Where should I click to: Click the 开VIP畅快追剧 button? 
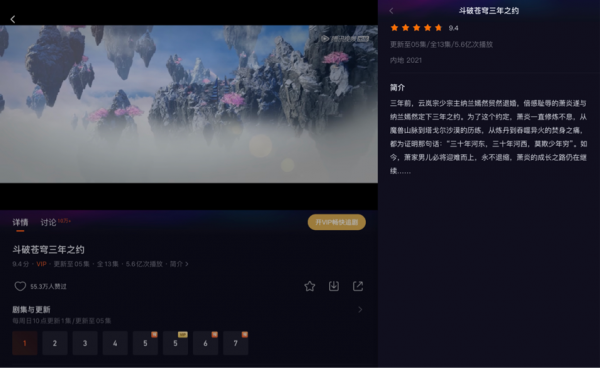pyautogui.click(x=337, y=222)
